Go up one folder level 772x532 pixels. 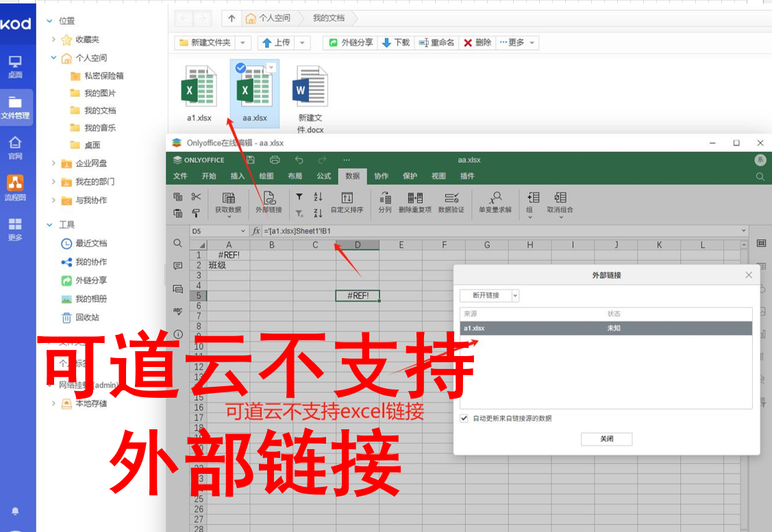pos(232,18)
